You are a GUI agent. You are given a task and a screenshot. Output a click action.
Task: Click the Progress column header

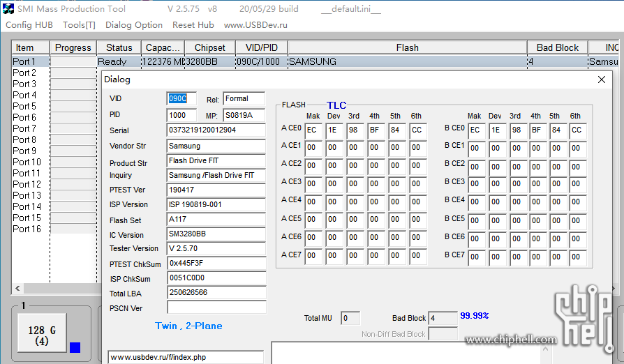coord(73,47)
